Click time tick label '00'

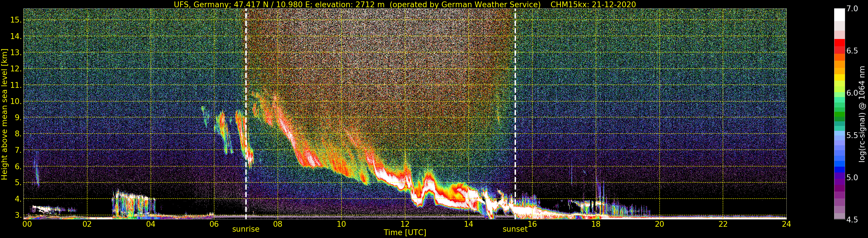[x=27, y=224]
